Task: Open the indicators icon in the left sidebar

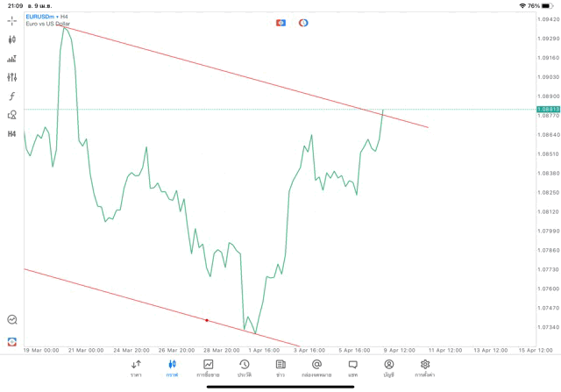Action: click(x=12, y=58)
